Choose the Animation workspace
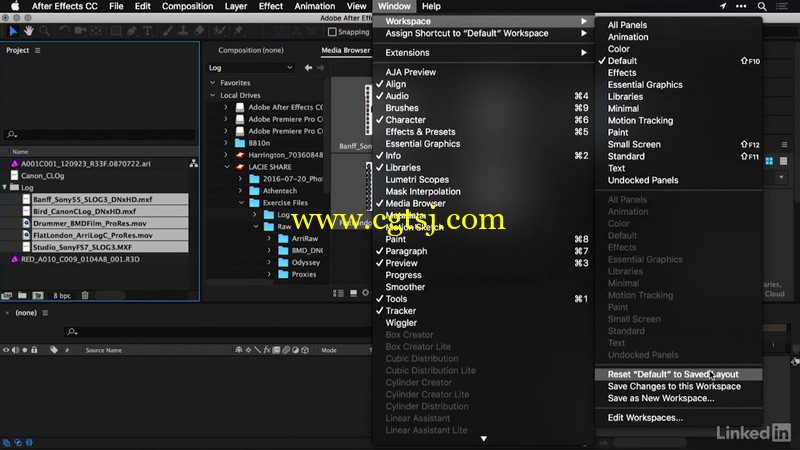Viewport: 800px width, 450px height. 679,37
